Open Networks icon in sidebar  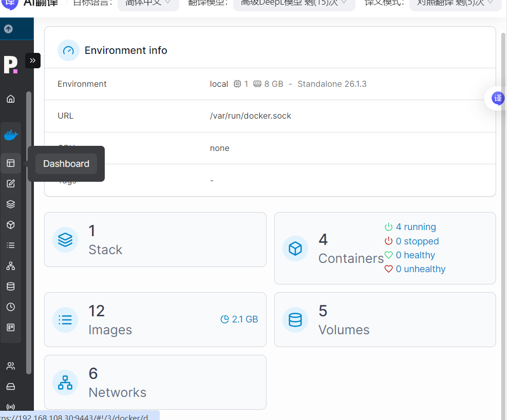(11, 266)
